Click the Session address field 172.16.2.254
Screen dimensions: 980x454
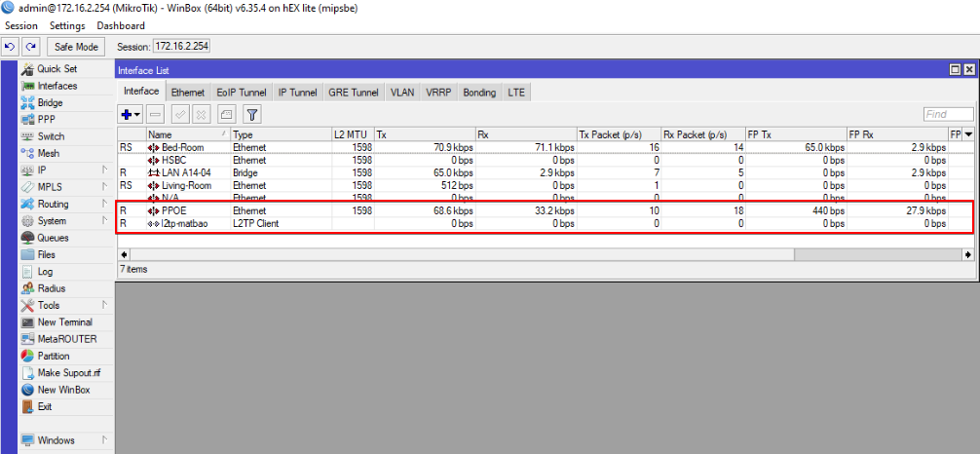pos(181,46)
